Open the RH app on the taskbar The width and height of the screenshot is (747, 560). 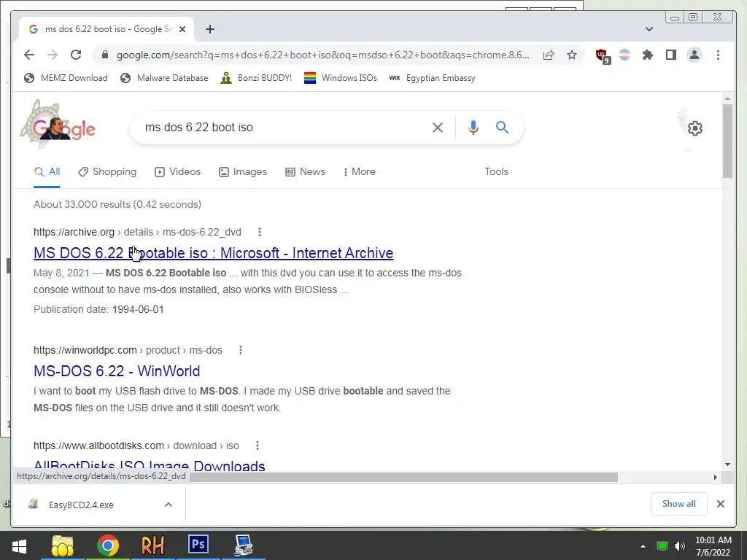pos(152,545)
